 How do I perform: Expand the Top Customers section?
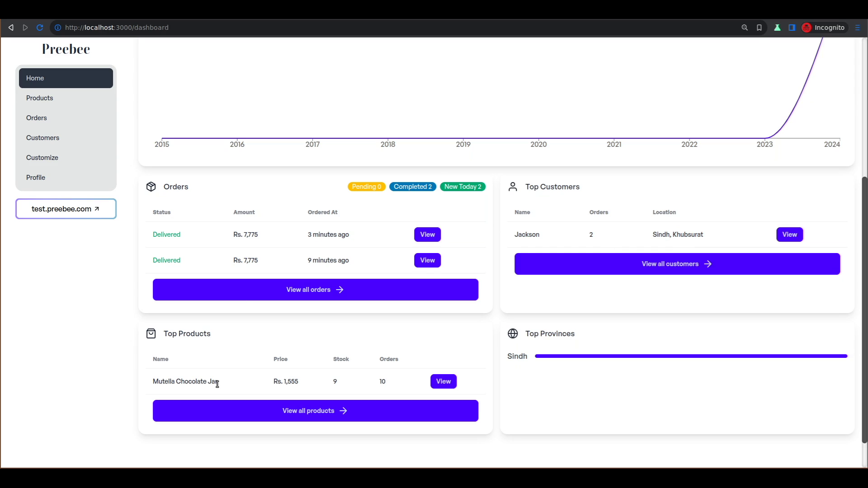click(677, 263)
